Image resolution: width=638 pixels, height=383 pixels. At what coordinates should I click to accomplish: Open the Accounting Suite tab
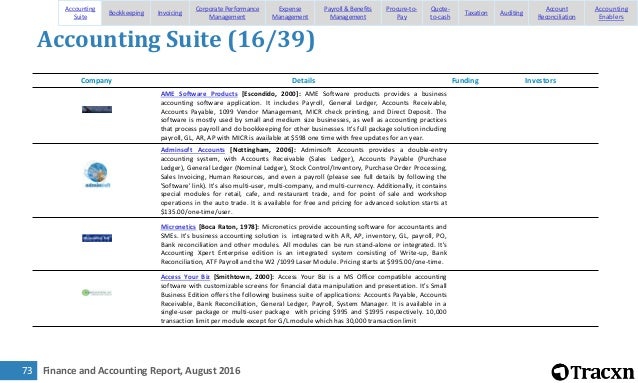[80, 13]
